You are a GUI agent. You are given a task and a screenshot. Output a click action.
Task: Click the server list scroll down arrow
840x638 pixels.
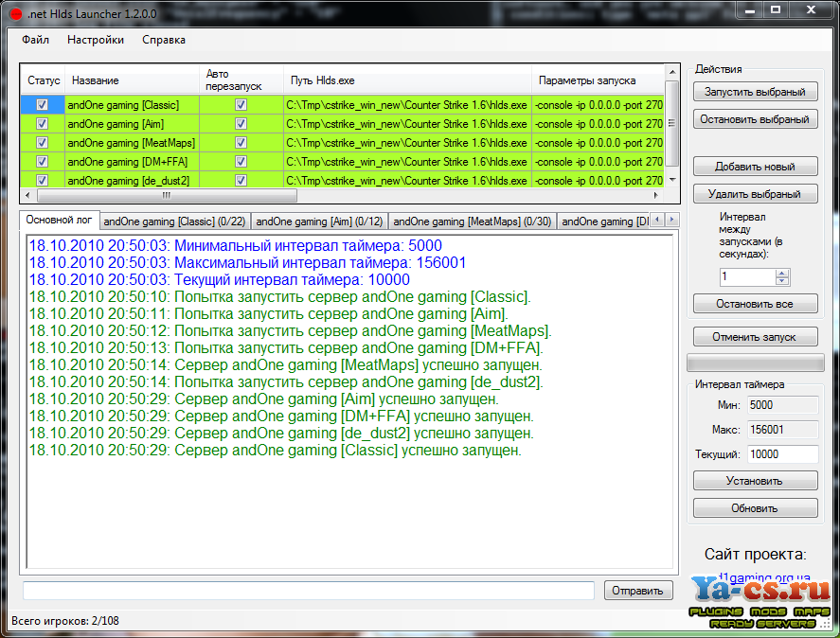[672, 180]
